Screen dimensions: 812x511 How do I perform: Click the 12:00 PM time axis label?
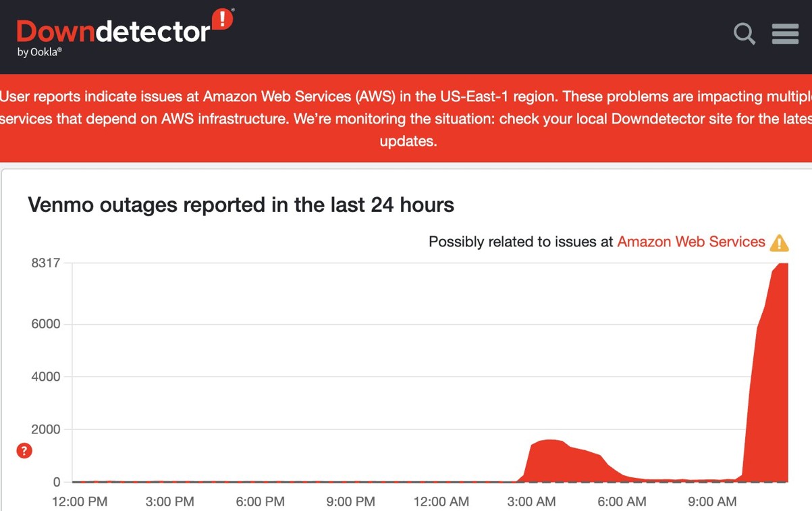[80, 502]
